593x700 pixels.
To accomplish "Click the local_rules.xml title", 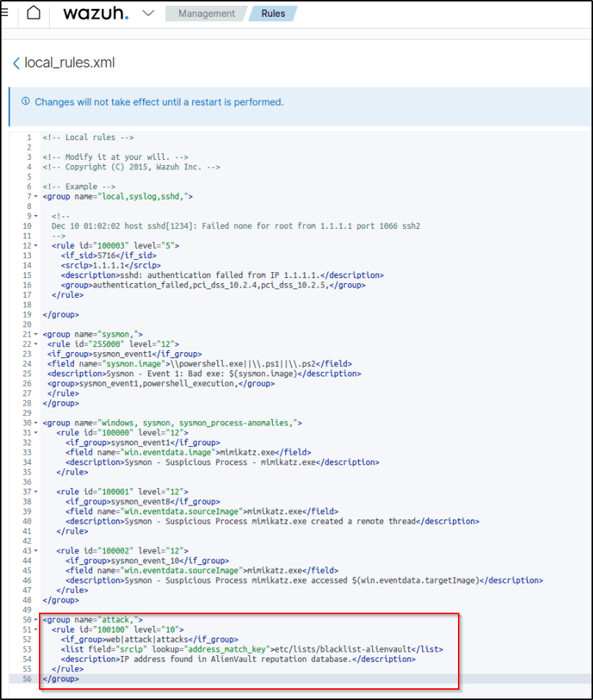I will pos(70,63).
